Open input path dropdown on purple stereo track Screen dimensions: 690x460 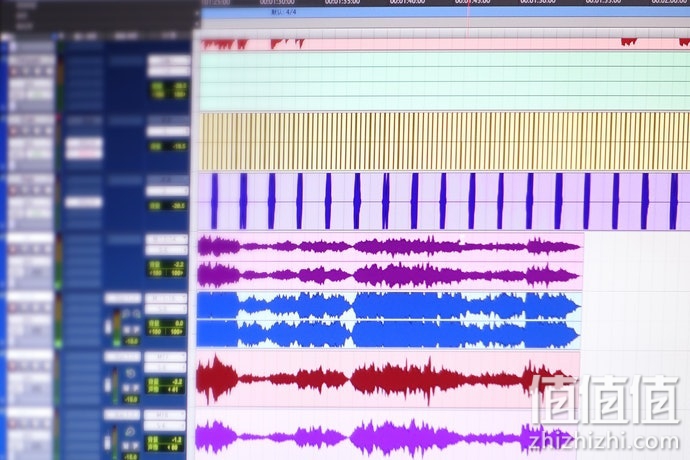[x=167, y=239]
